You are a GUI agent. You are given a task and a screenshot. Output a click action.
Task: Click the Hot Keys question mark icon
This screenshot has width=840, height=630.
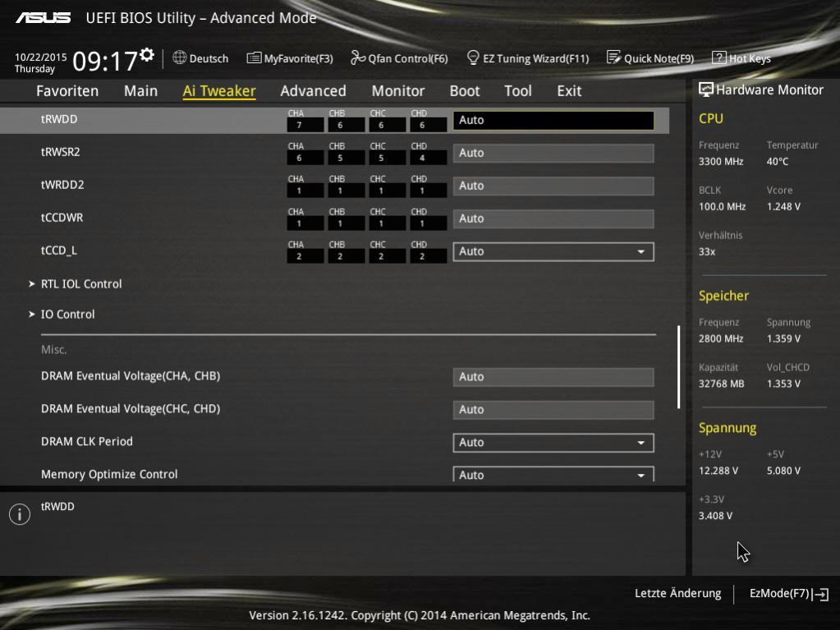tap(718, 57)
